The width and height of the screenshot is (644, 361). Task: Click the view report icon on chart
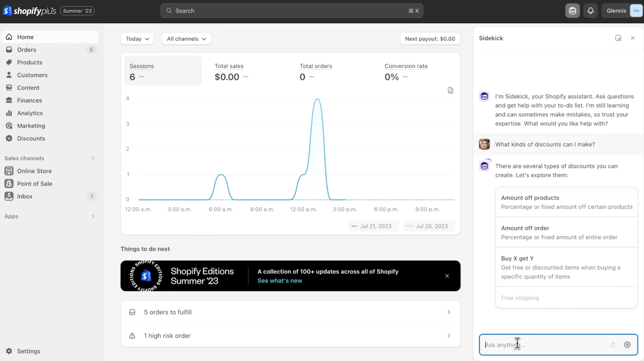[450, 90]
